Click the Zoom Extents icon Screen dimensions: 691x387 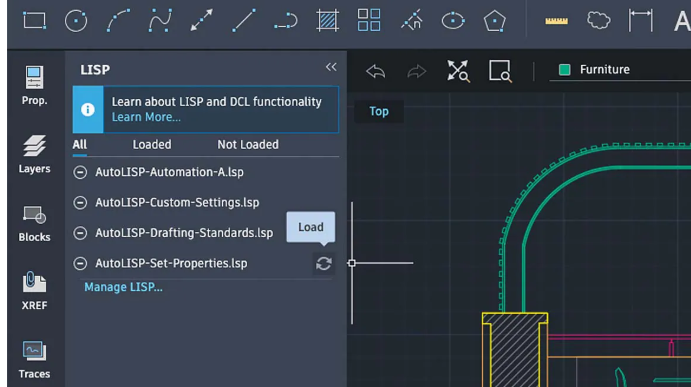[x=458, y=71]
